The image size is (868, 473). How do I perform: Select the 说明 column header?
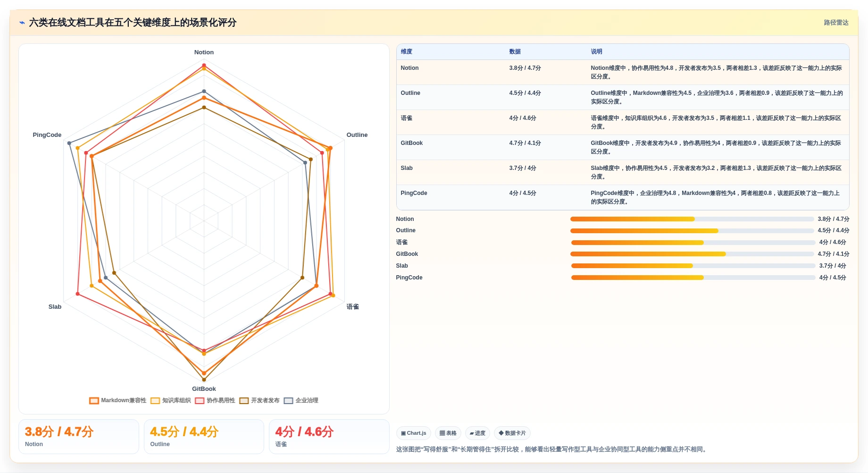pos(596,51)
